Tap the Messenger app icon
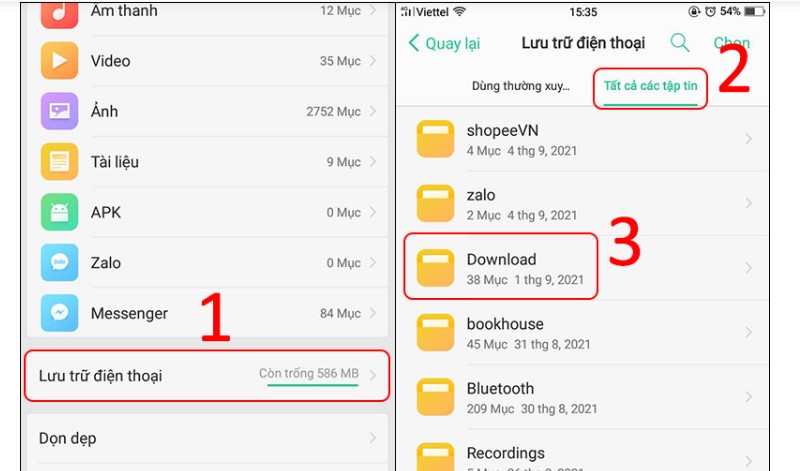This screenshot has width=800, height=471. 60,313
